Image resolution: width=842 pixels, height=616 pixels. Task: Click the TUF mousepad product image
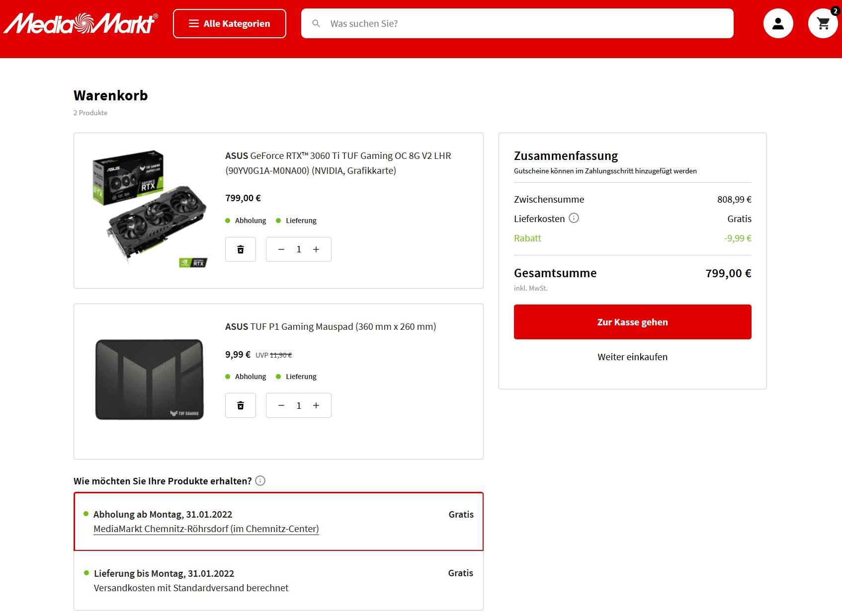(150, 380)
